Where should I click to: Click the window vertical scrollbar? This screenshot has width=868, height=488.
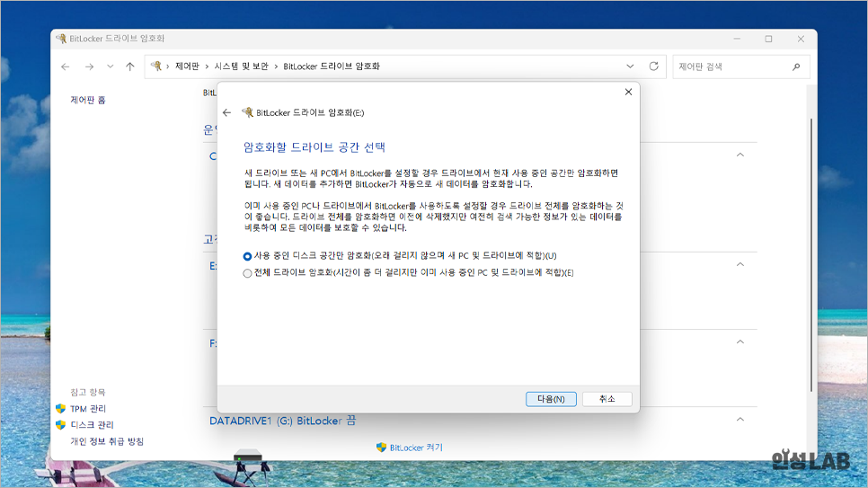pyautogui.click(x=811, y=255)
